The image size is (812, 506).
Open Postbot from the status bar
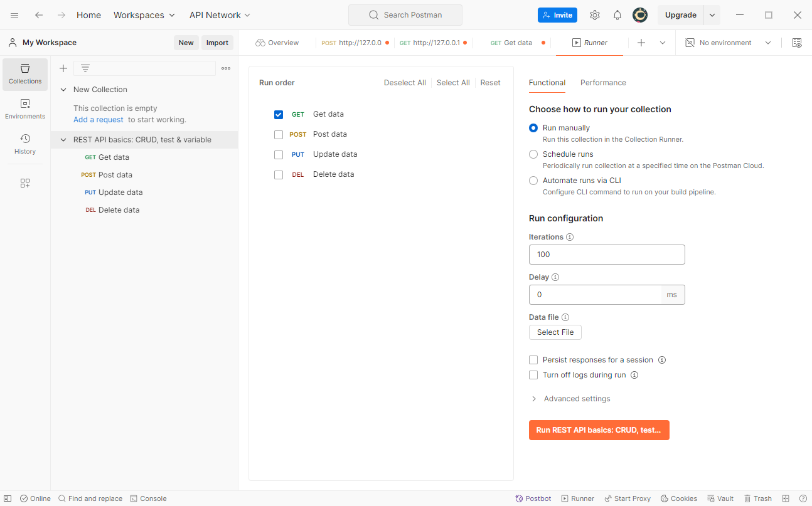point(533,498)
